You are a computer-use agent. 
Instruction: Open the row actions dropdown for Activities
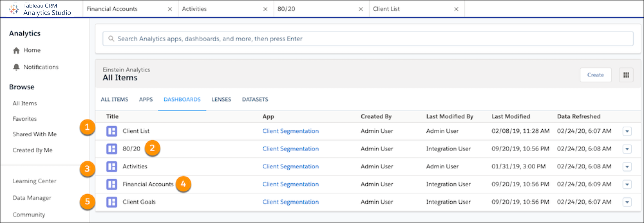point(627,167)
